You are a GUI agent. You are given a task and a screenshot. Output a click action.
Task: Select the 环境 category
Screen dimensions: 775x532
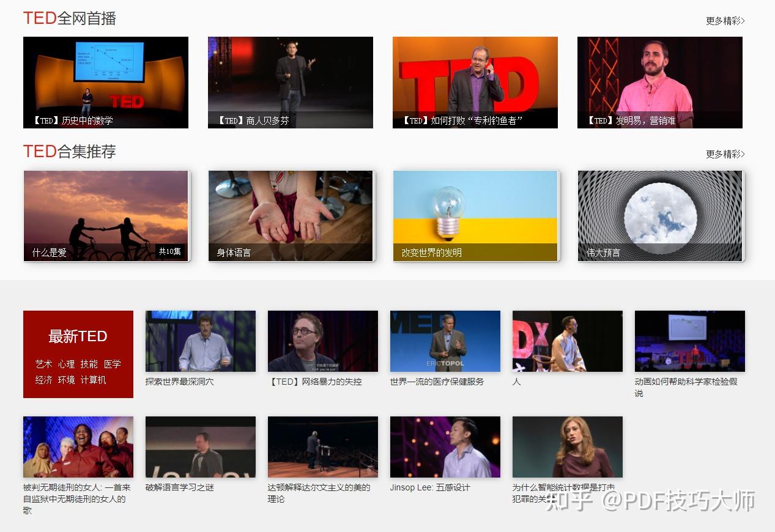66,380
